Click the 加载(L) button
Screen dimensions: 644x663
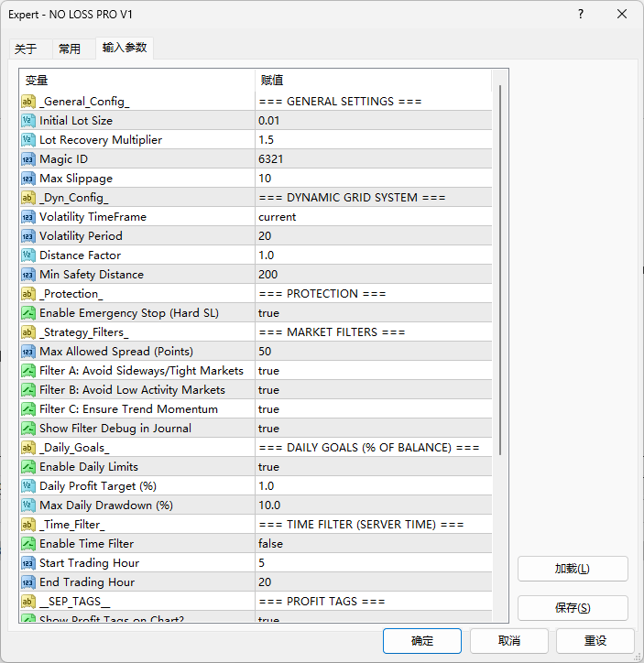(x=572, y=569)
